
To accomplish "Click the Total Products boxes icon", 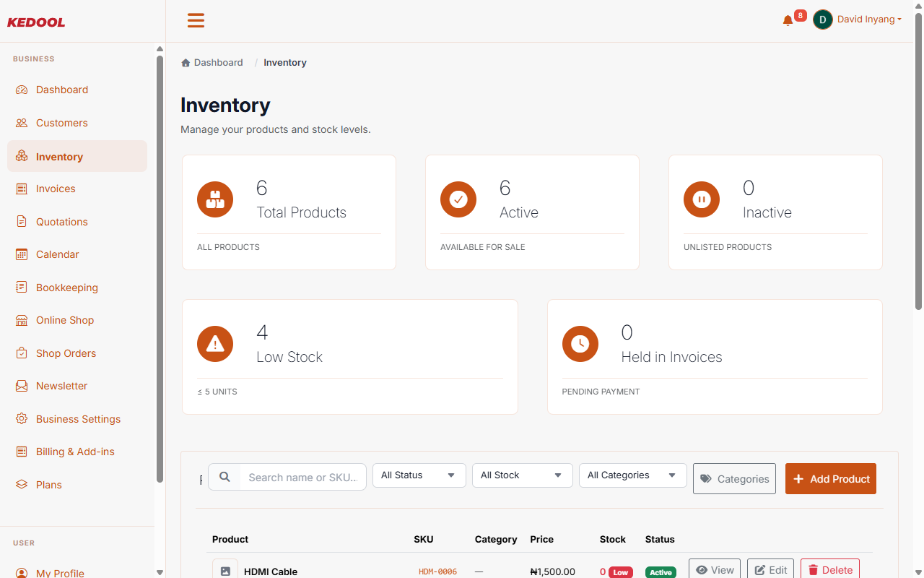I will pos(215,199).
